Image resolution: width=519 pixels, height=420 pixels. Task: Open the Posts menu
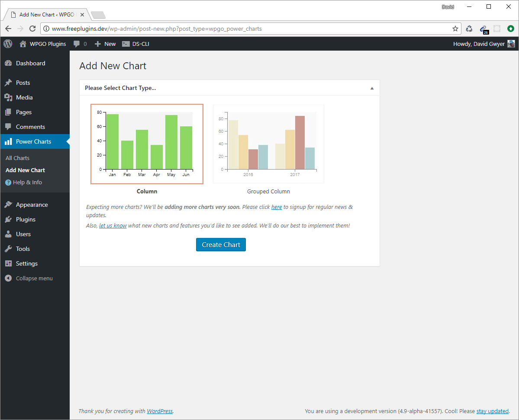tap(35, 83)
